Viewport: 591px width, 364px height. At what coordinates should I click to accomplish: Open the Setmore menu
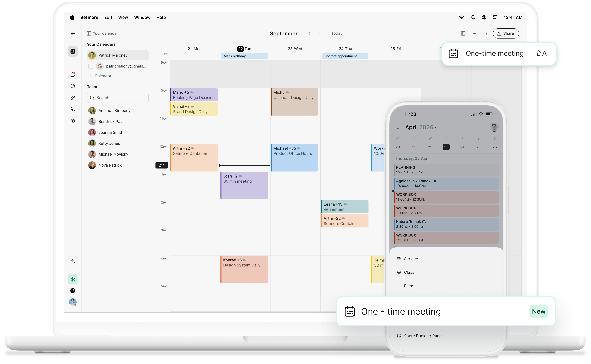point(89,17)
